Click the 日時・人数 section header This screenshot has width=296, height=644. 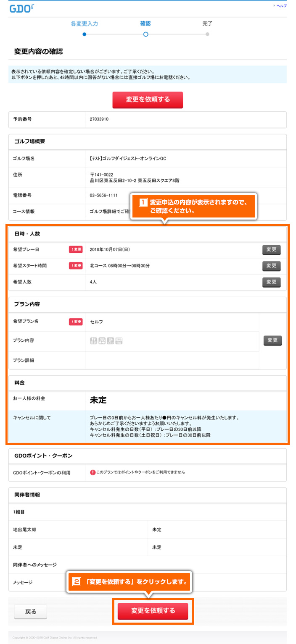[27, 233]
